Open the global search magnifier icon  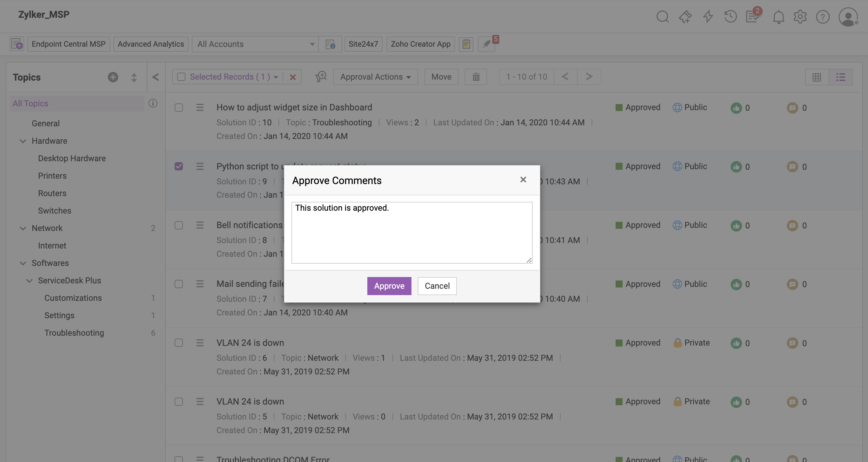click(662, 16)
